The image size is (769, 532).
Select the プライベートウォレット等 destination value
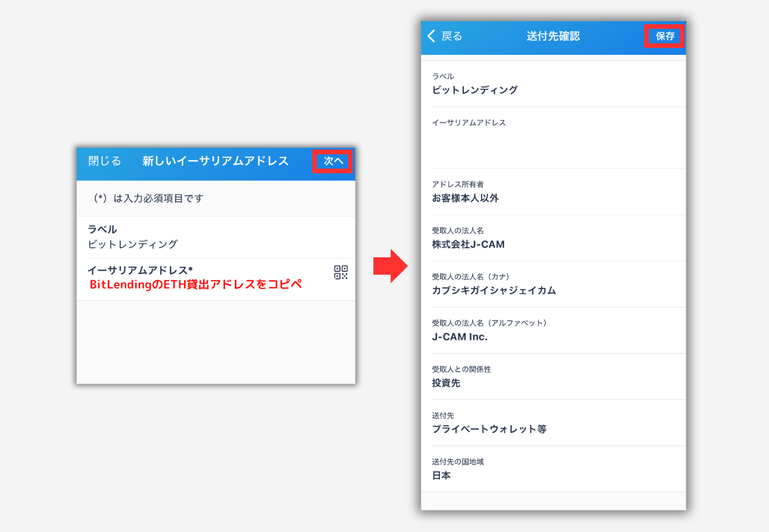489,429
